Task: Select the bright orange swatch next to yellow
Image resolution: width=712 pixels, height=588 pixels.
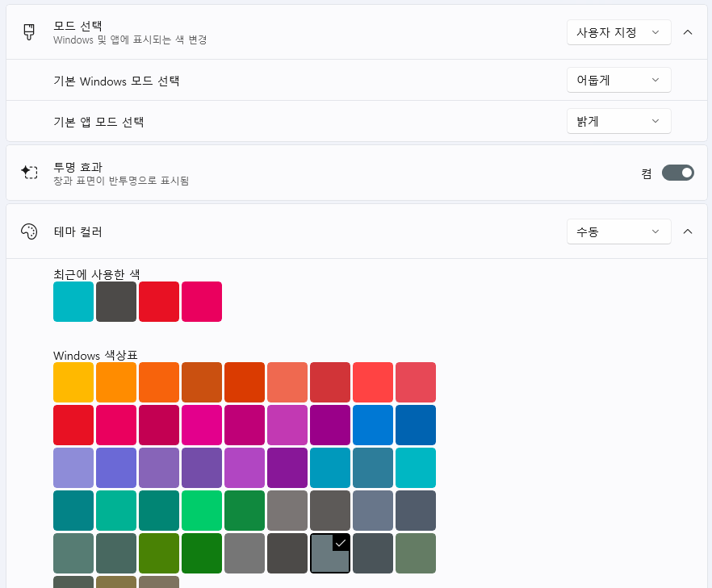Action: coord(115,382)
